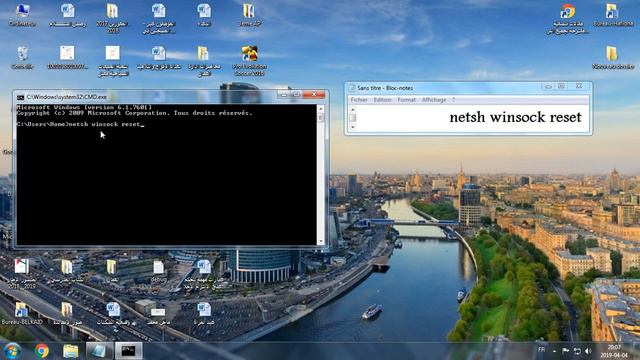Click the CMD vertical scrollbar thumb
This screenshot has height=360, width=640.
pyautogui.click(x=320, y=118)
